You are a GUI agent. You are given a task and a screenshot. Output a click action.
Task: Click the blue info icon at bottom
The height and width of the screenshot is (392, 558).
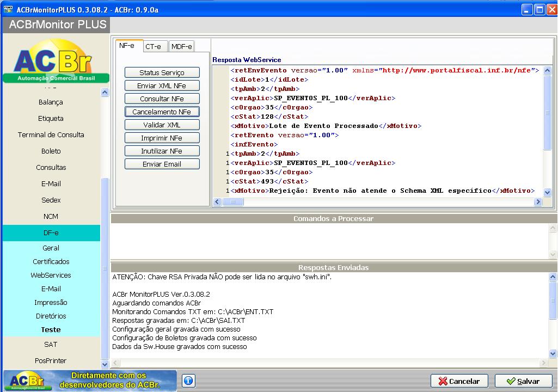click(x=188, y=381)
